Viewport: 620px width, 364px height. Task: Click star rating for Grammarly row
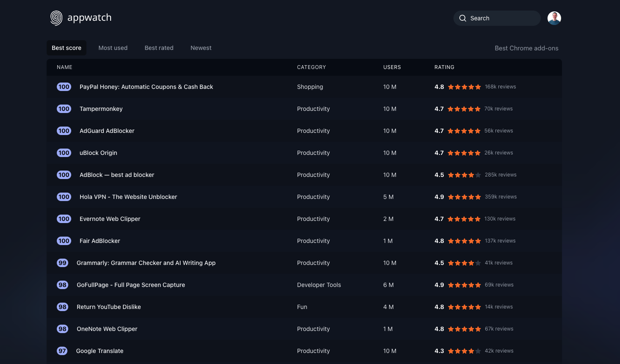tap(464, 263)
